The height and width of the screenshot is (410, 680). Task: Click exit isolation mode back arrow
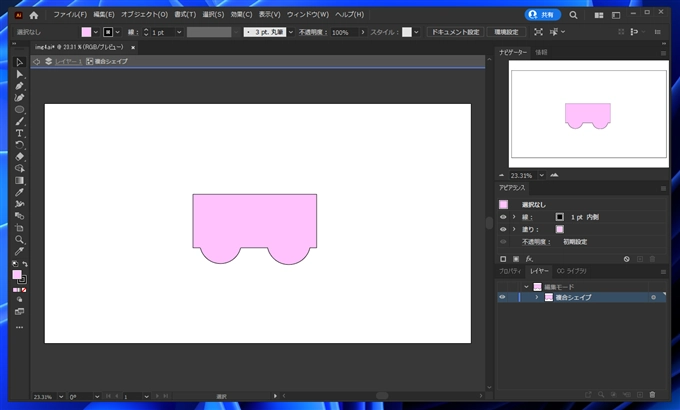coord(36,62)
